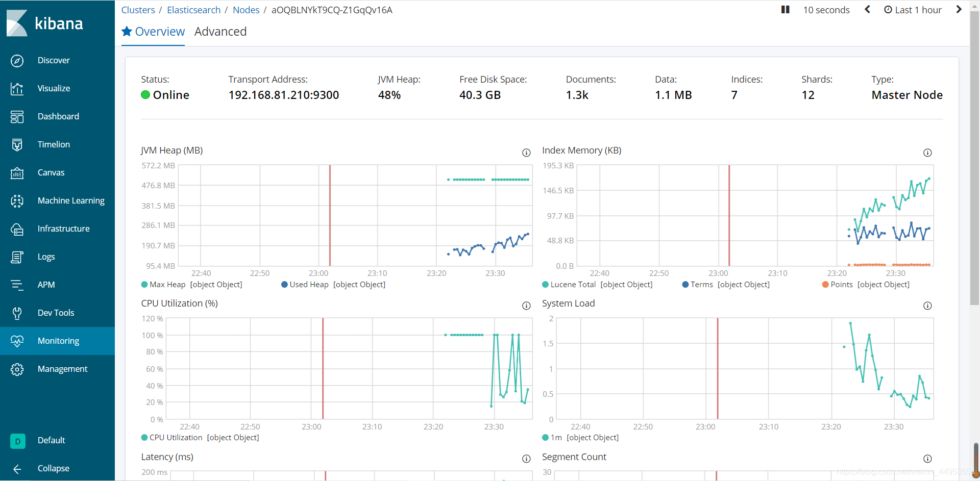Open Dashboard icon in sidebar

point(17,117)
